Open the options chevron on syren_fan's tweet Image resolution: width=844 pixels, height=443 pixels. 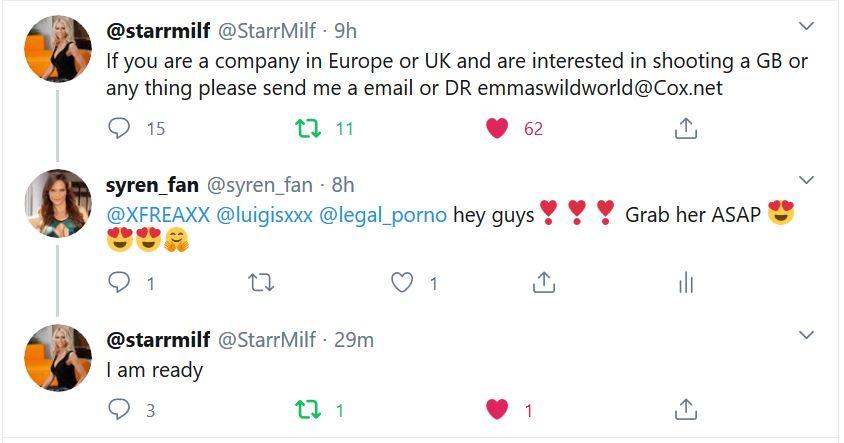pyautogui.click(x=806, y=180)
